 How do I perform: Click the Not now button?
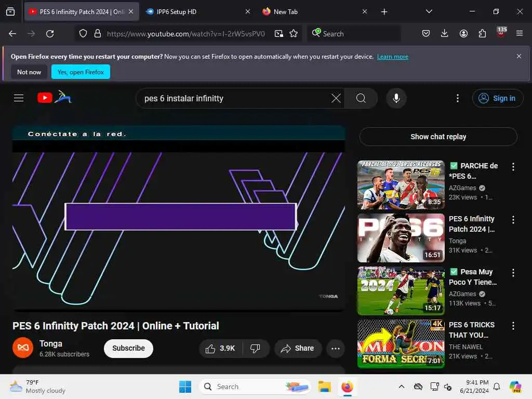(29, 72)
